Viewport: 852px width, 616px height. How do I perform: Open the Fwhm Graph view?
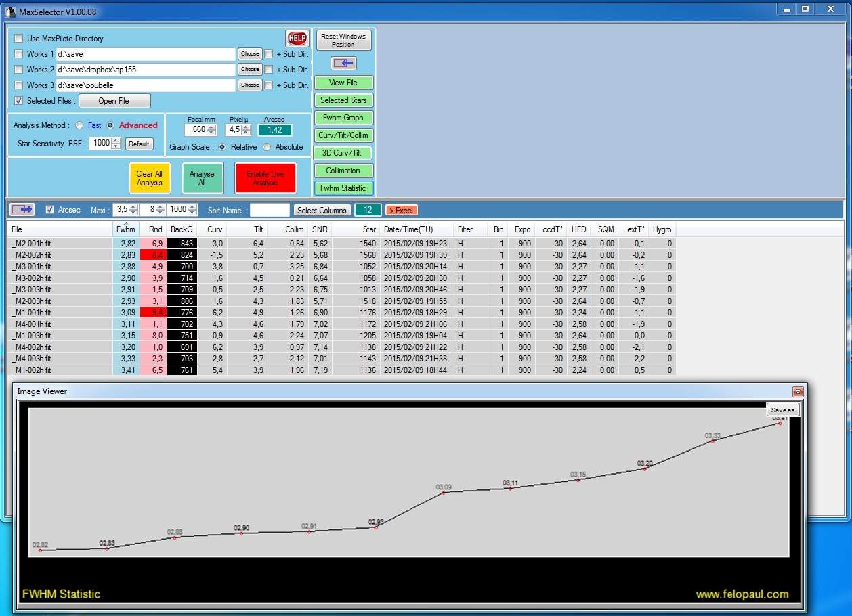[x=343, y=118]
